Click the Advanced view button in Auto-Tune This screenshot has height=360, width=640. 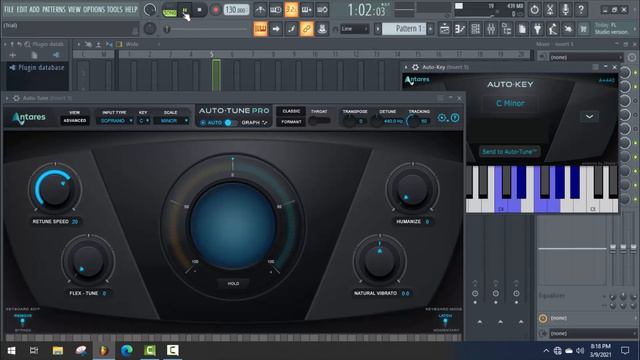pyautogui.click(x=75, y=120)
